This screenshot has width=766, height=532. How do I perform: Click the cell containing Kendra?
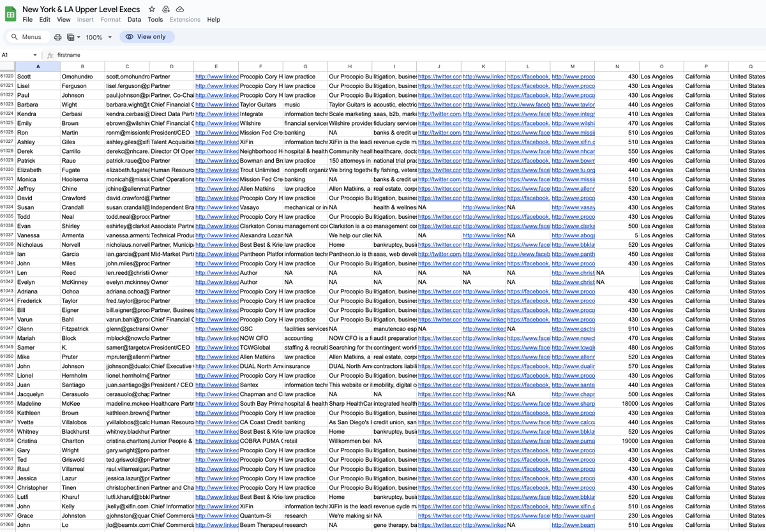coord(38,114)
